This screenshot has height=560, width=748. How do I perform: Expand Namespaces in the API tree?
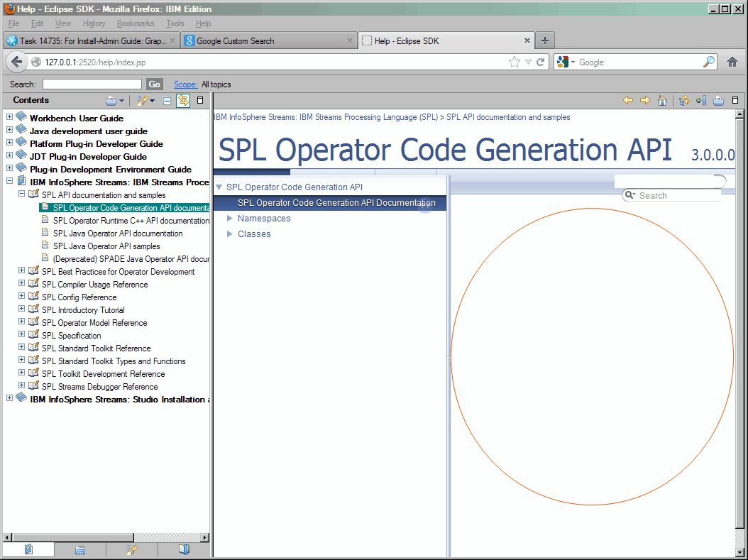click(x=229, y=219)
